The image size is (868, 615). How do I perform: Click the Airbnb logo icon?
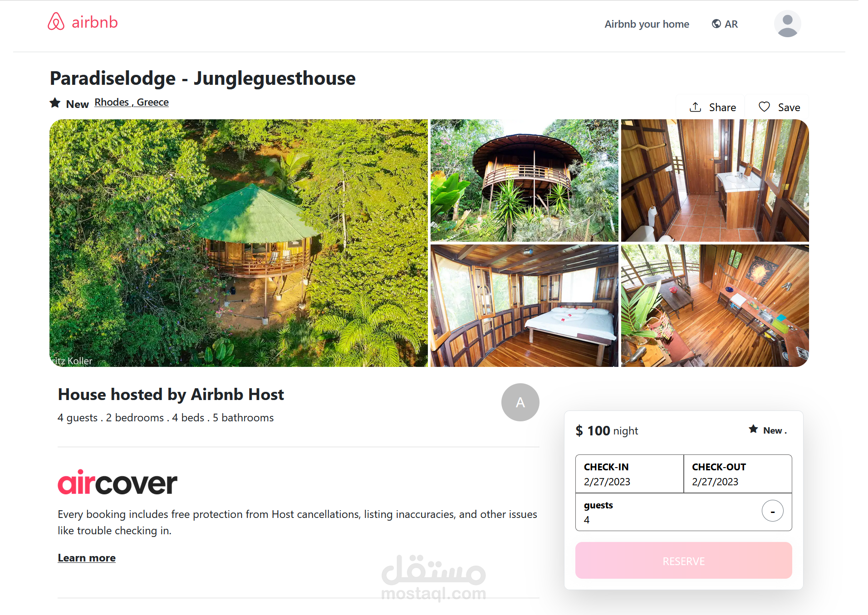coord(56,21)
